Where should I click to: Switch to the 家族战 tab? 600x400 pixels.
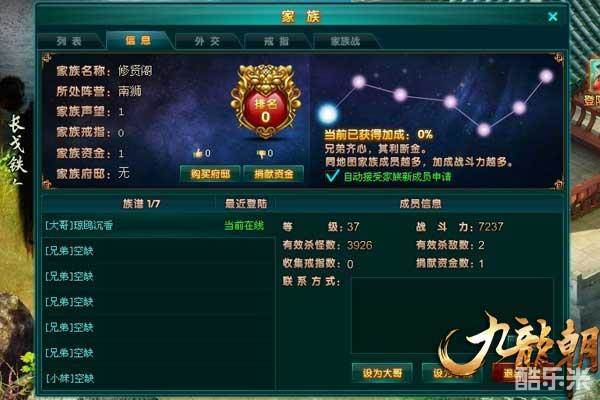click(x=346, y=41)
